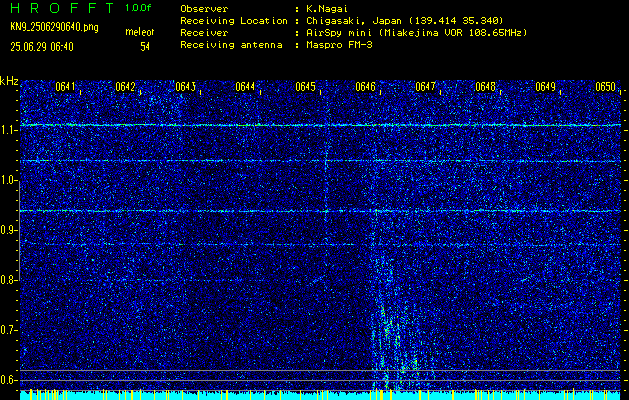Screen dimensions: 629x400
Task: Select the version label 1.0.0f
Action: pos(138,8)
